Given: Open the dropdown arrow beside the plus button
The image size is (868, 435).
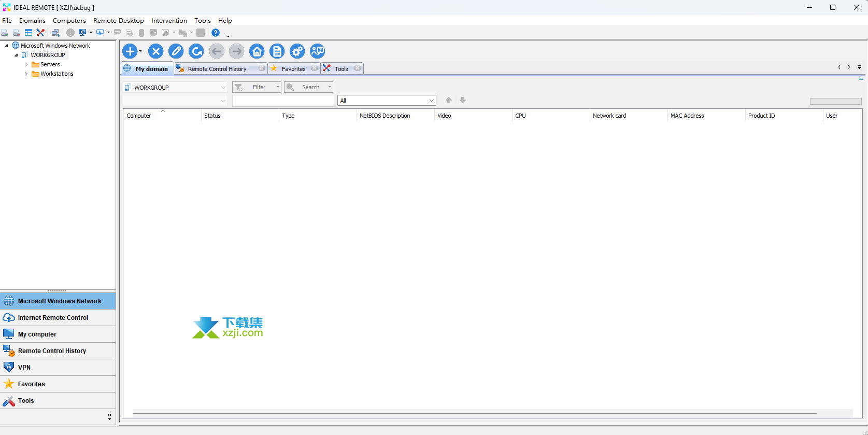Looking at the screenshot, I should pyautogui.click(x=140, y=51).
